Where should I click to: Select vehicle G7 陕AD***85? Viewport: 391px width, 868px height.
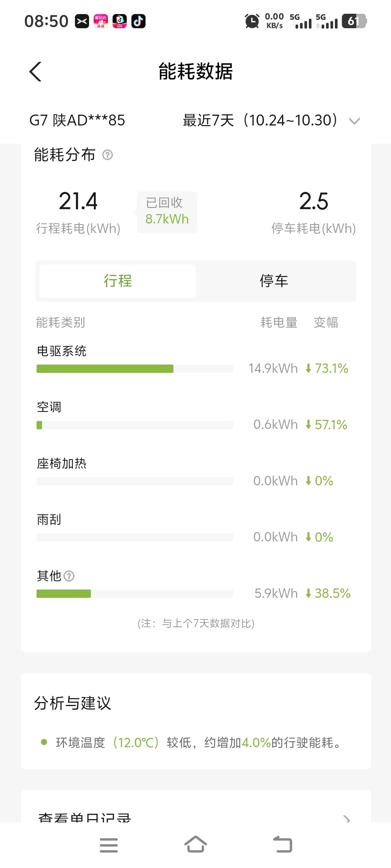click(77, 120)
